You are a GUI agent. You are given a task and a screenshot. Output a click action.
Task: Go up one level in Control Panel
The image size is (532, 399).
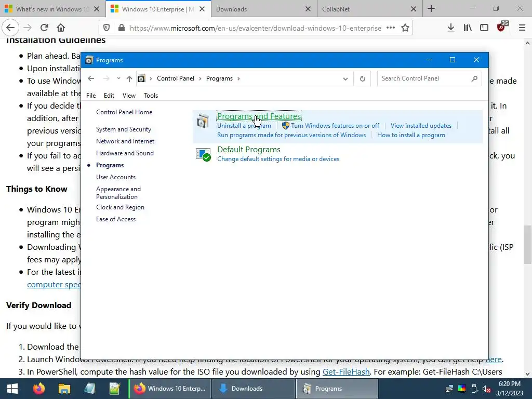click(x=129, y=79)
